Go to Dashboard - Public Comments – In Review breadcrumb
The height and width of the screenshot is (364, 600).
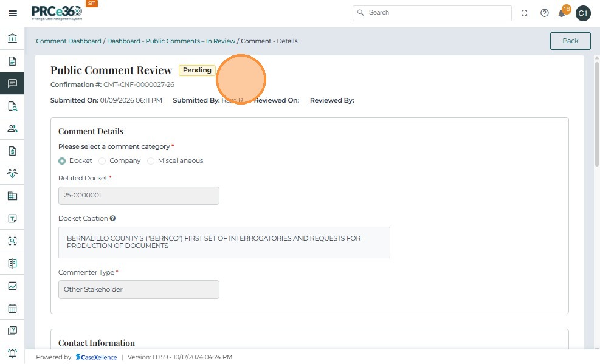tap(171, 41)
